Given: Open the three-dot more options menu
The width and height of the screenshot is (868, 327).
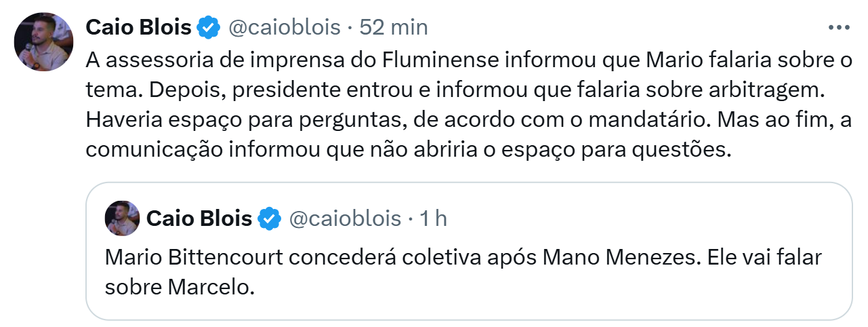Looking at the screenshot, I should point(839,27).
